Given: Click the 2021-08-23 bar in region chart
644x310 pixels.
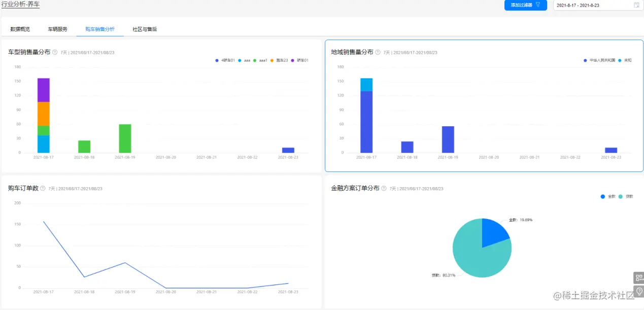Looking at the screenshot, I should (x=611, y=150).
